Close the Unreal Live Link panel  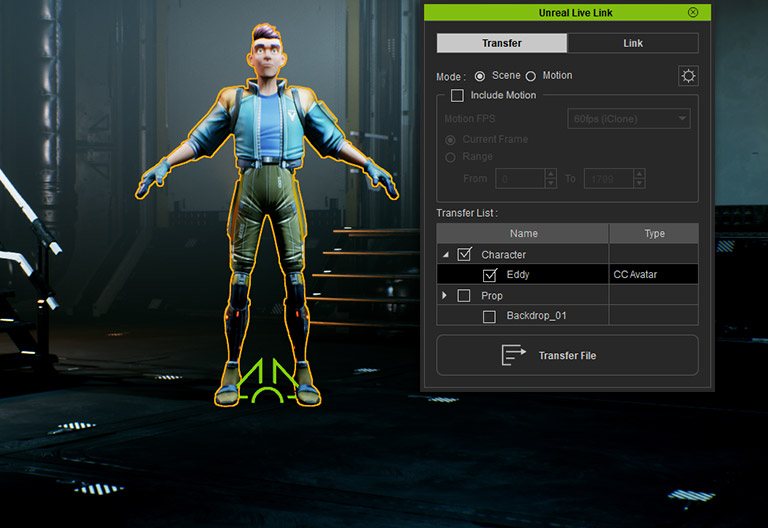[x=693, y=12]
